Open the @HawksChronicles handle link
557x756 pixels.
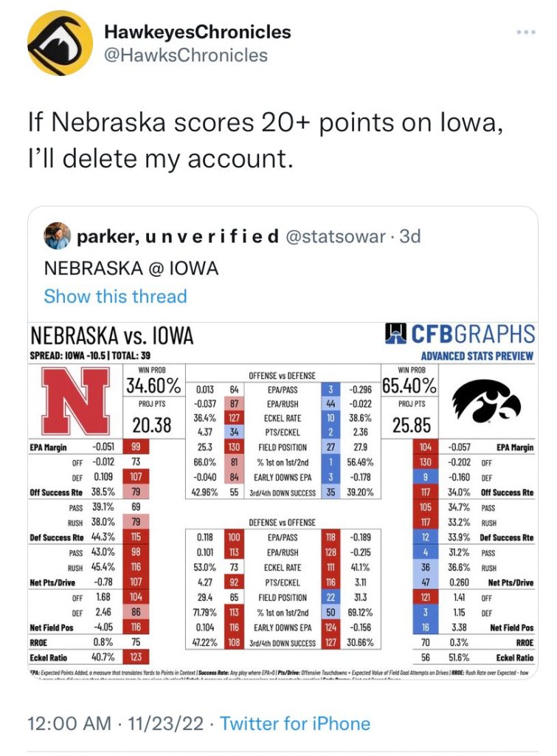point(186,55)
